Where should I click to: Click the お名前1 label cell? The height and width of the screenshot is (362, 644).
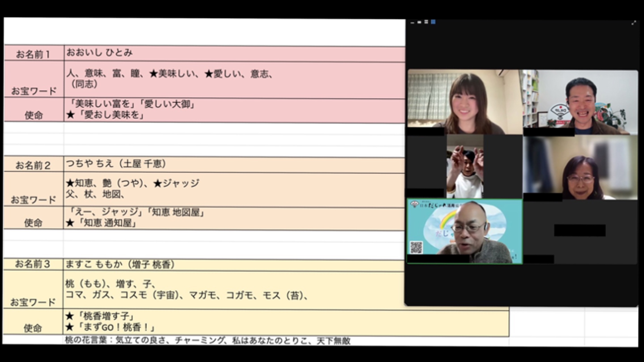[x=34, y=54]
